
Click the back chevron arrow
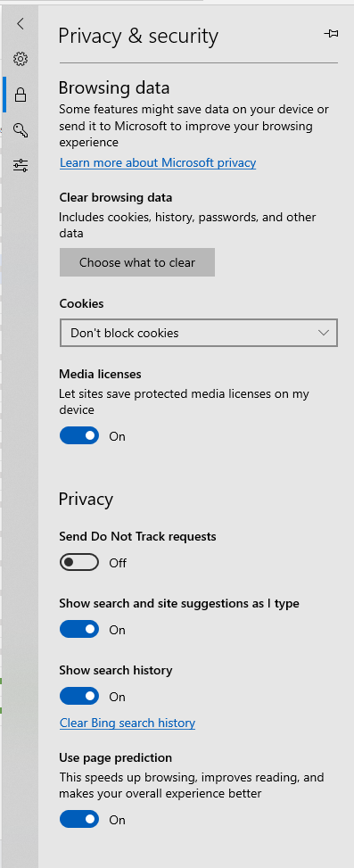21,23
